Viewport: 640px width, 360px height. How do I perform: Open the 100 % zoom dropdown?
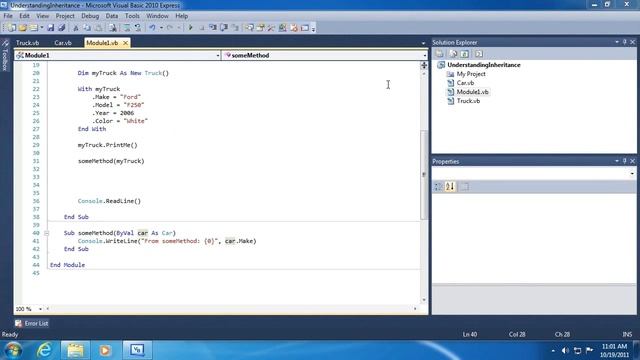point(40,309)
